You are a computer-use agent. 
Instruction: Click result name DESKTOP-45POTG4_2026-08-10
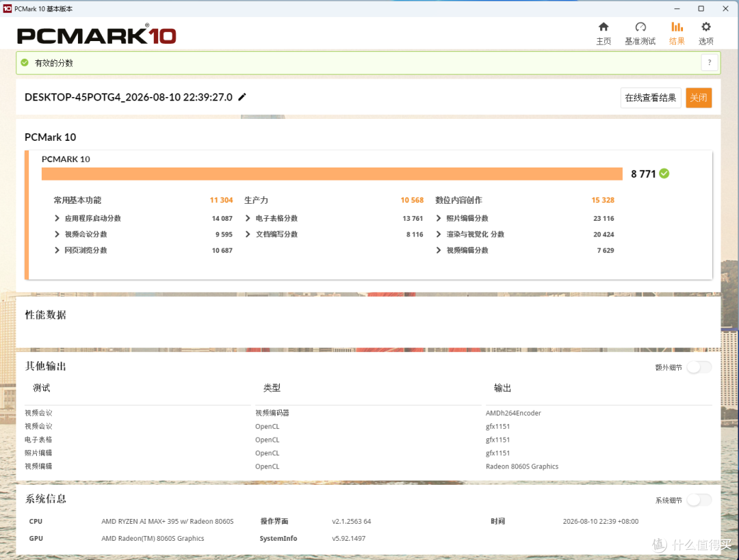(128, 97)
